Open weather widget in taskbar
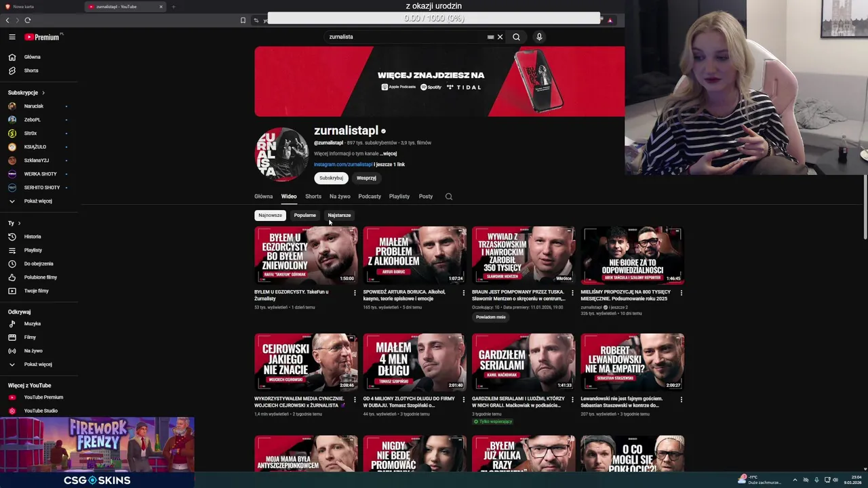 pos(761,480)
